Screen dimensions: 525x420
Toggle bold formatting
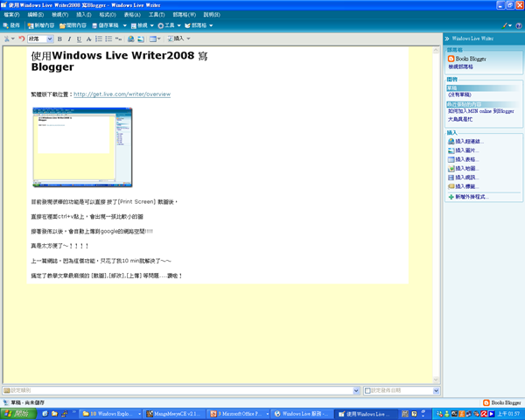tap(59, 38)
